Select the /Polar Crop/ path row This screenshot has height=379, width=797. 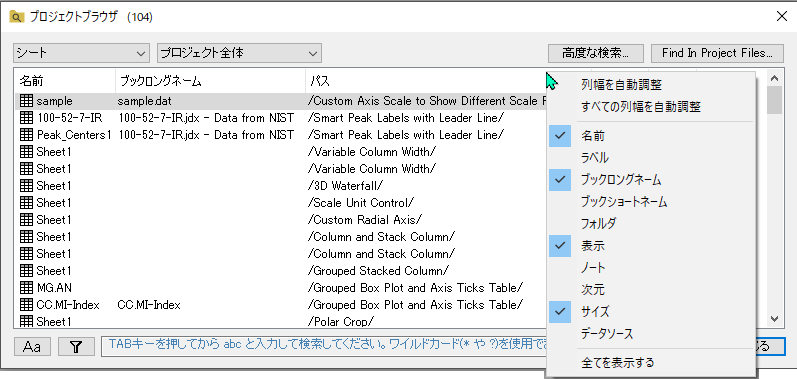point(341,322)
